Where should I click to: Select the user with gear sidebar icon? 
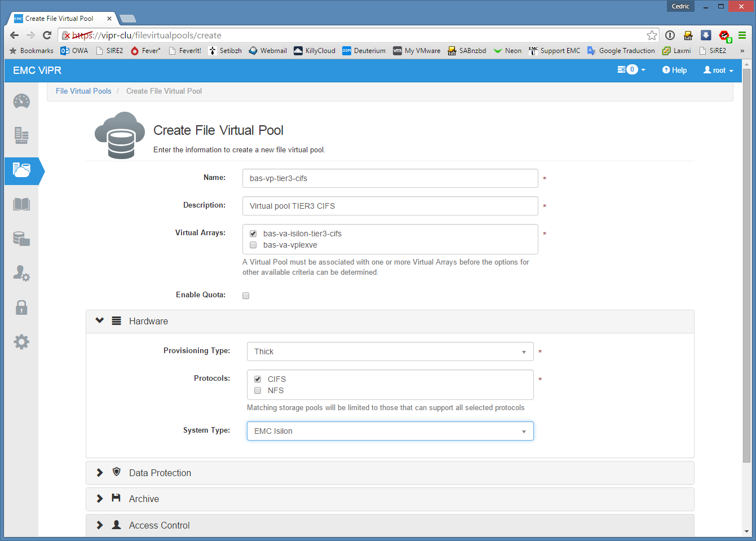pyautogui.click(x=21, y=273)
